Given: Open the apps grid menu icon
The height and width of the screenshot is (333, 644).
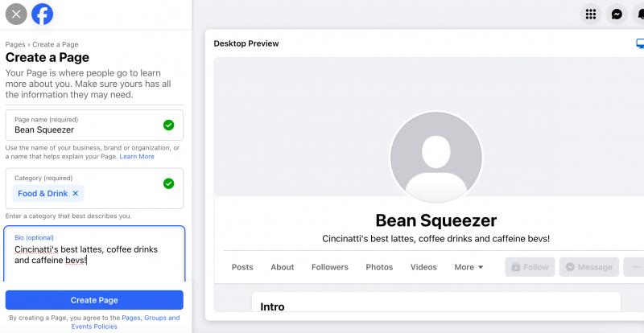Looking at the screenshot, I should click(x=591, y=14).
